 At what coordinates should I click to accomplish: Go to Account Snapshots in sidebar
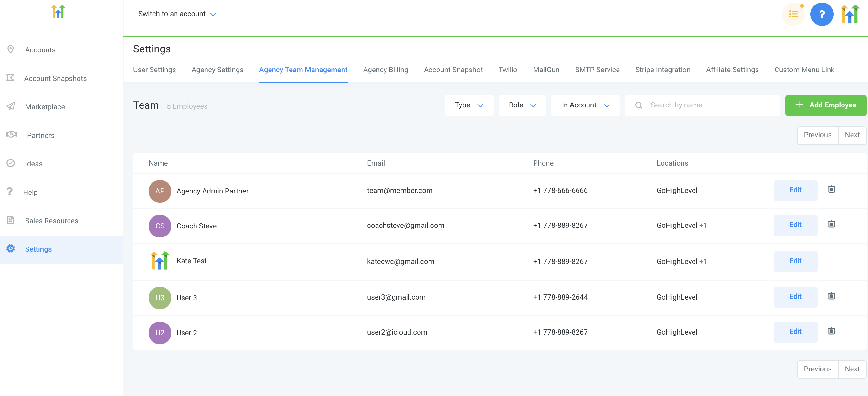55,78
